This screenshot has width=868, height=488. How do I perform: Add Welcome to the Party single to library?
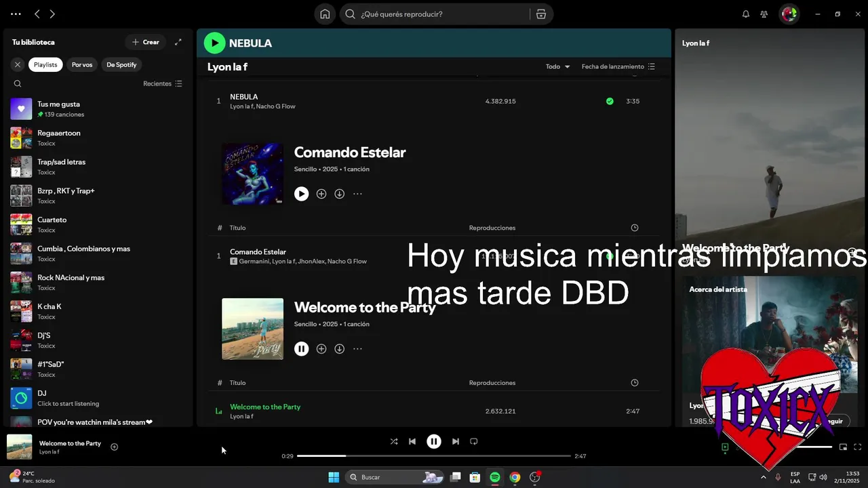(x=321, y=349)
